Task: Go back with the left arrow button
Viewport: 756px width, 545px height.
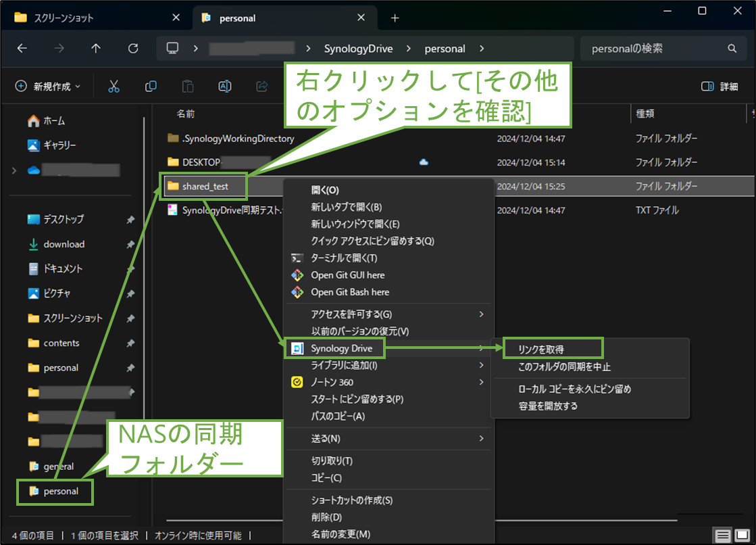Action: [22, 48]
